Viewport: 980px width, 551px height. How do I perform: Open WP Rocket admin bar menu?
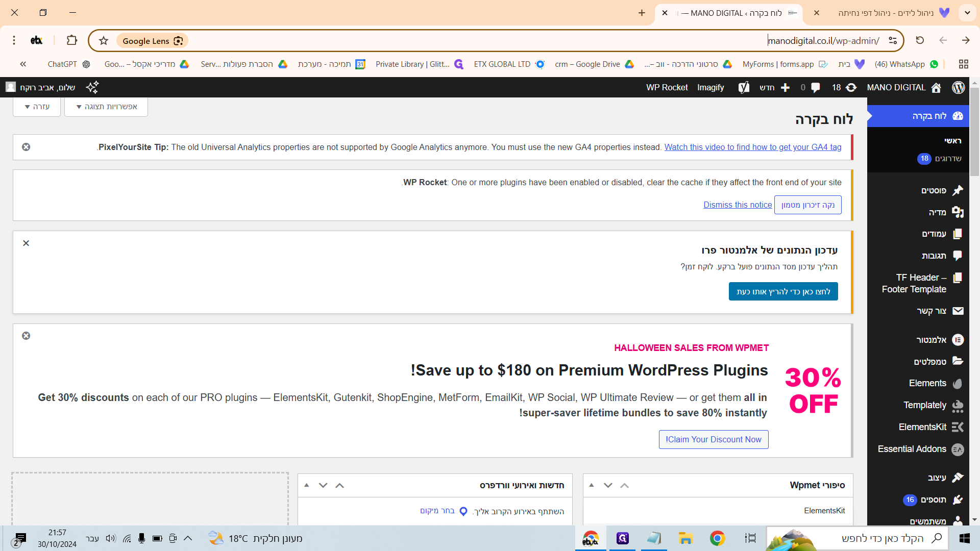click(x=667, y=87)
